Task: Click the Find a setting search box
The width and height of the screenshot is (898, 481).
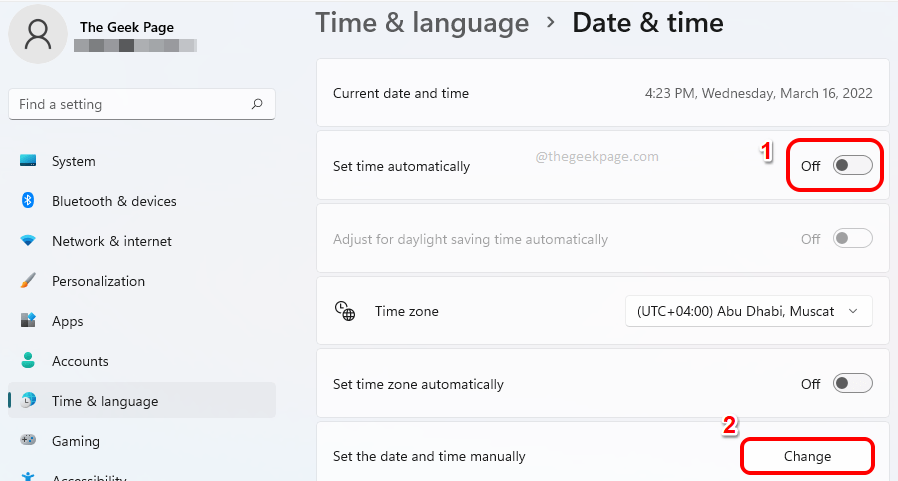Action: click(130, 104)
